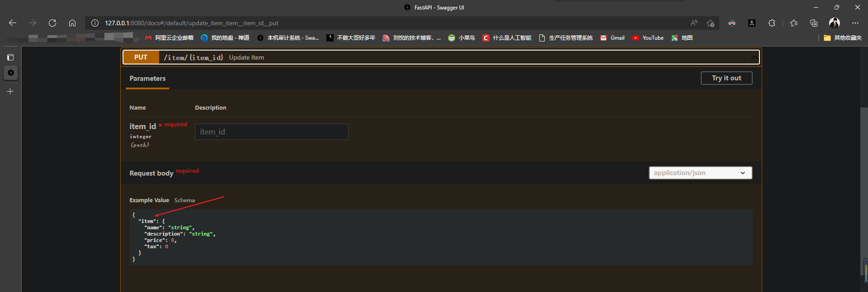This screenshot has width=868, height=292.
Task: Expand the 其他收藏夹 bookmarks folder
Action: pyautogui.click(x=843, y=38)
